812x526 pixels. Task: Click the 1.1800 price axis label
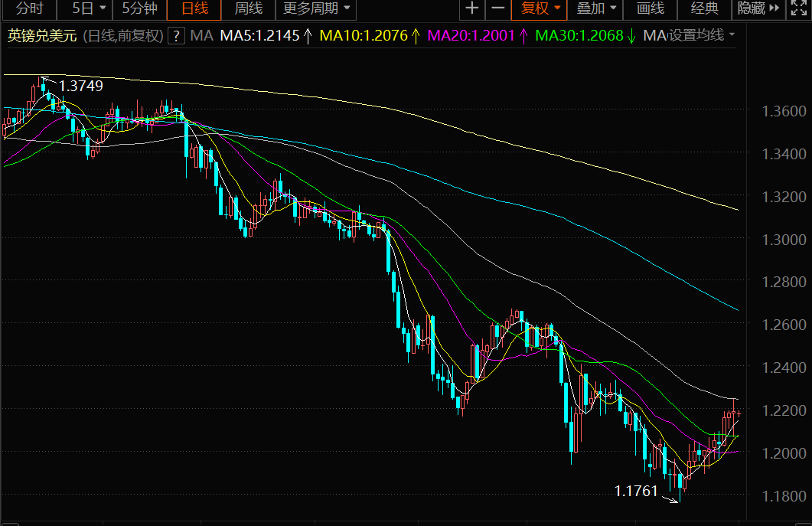pos(784,496)
